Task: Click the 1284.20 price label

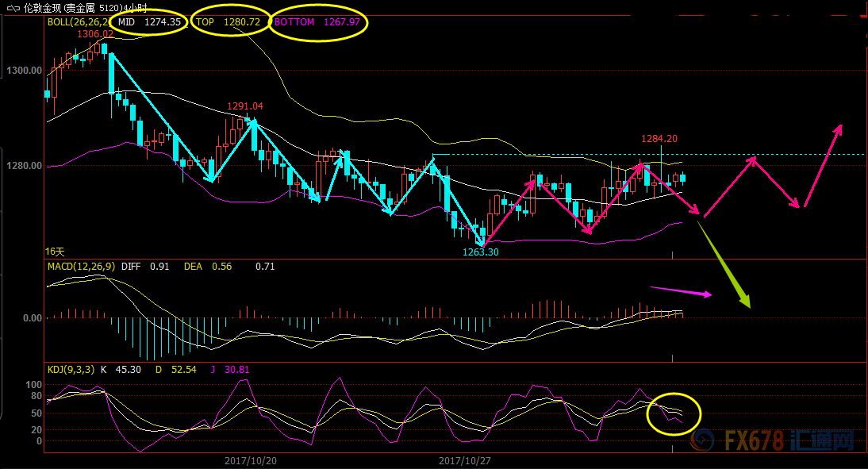Action: (x=659, y=139)
